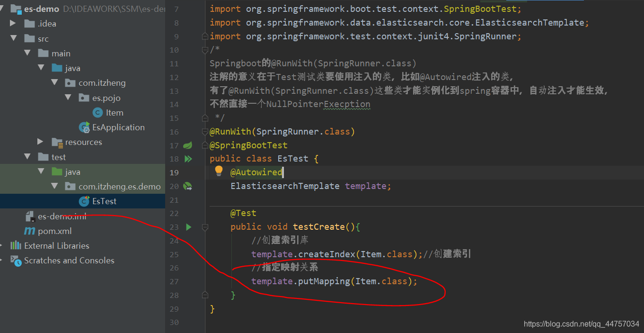Click the Spring leaf gutter icon at line 17
Image resolution: width=644 pixels, height=333 pixels.
(188, 145)
